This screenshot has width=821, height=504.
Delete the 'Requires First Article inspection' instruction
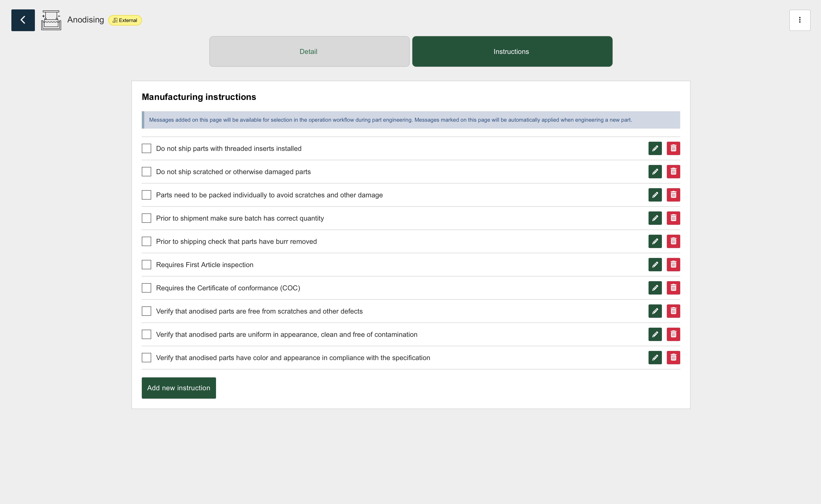coord(673,265)
